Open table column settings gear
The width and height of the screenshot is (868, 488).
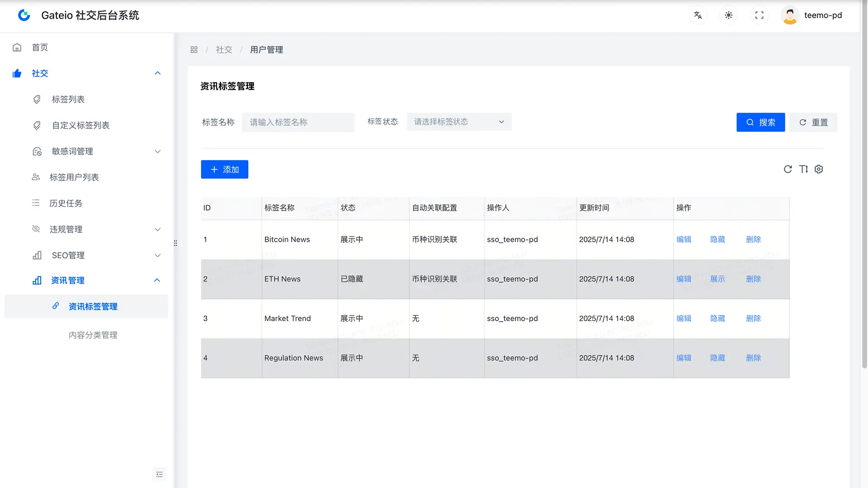(x=819, y=169)
